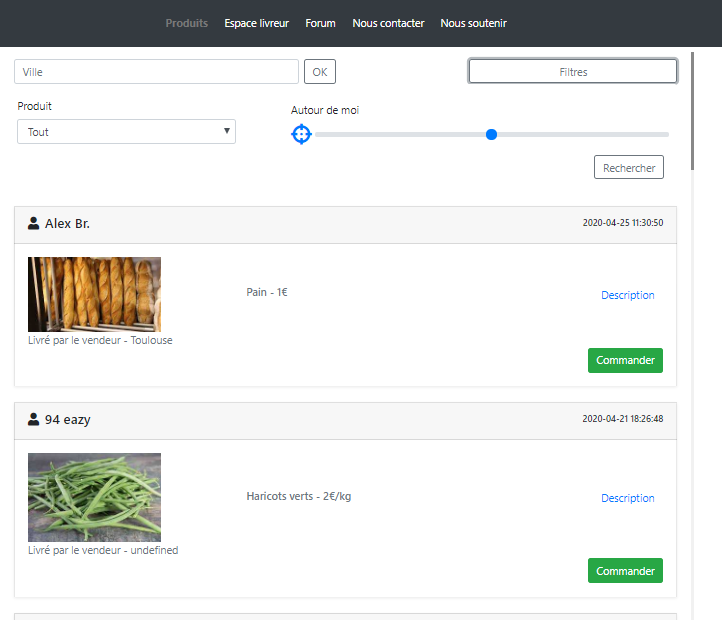This screenshot has height=620, width=722.
Task: Click seller name Alex Br.
Action: 67,223
